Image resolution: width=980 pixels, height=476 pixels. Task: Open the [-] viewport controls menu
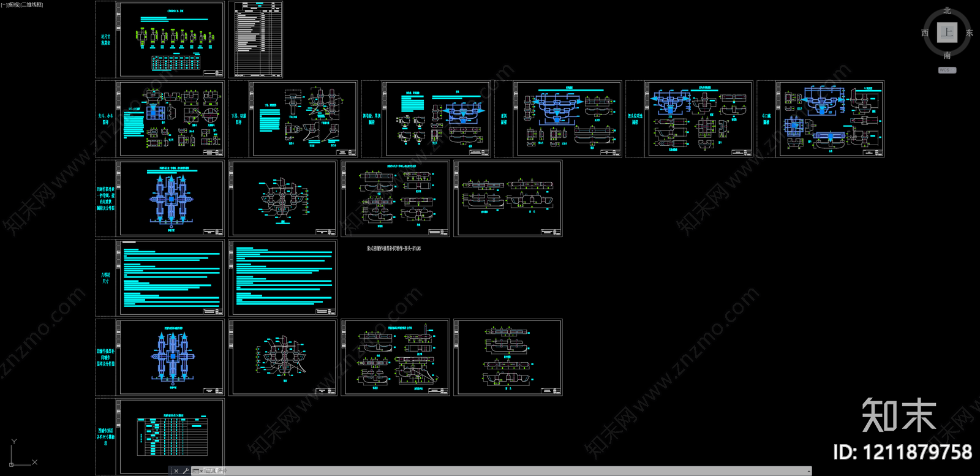coord(4,5)
